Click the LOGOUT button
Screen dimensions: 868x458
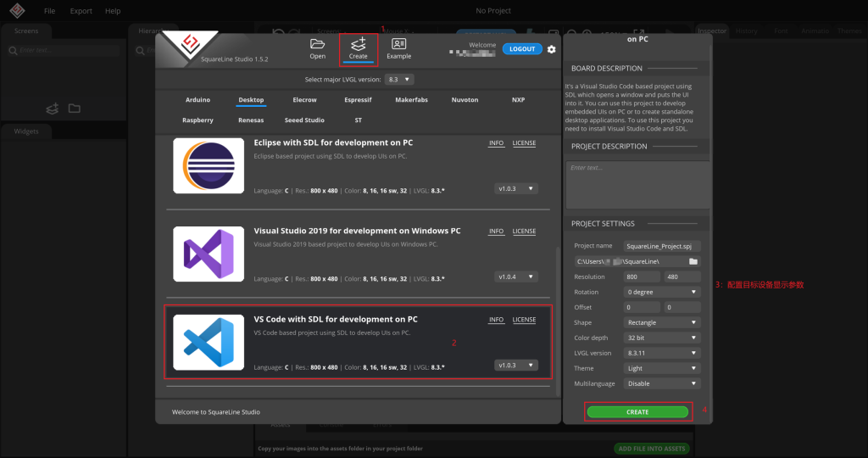point(522,49)
